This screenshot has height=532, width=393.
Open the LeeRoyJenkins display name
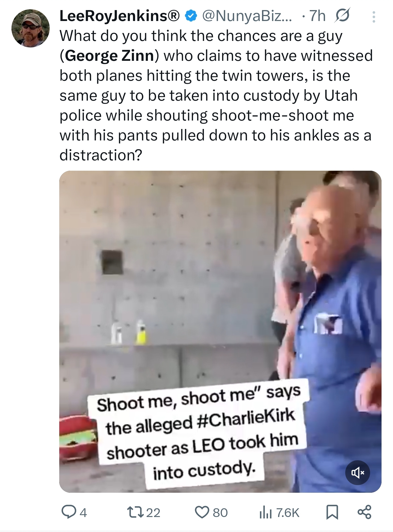[120, 16]
